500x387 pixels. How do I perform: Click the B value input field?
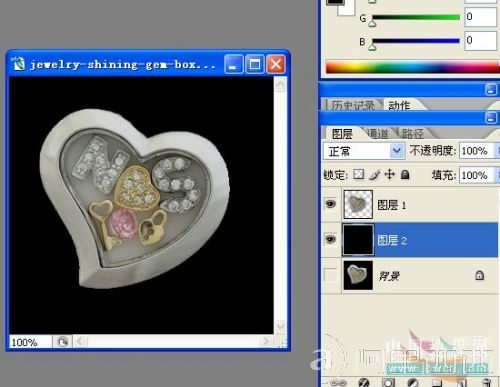[x=480, y=41]
